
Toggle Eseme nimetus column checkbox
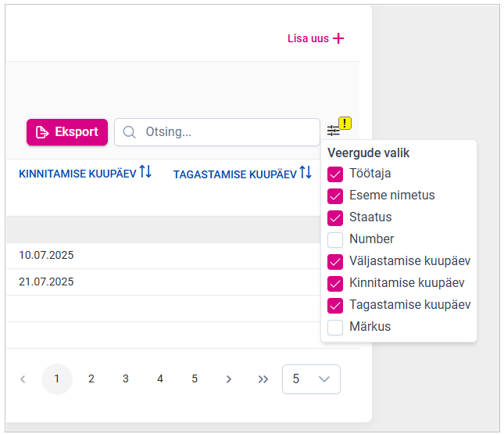335,195
